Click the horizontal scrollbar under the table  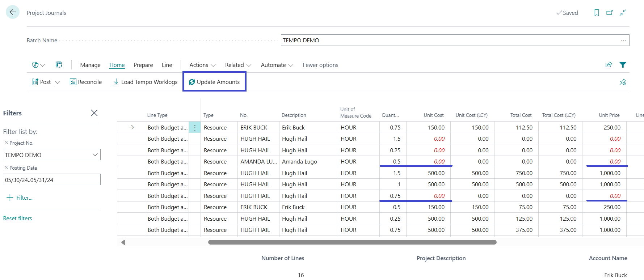click(352, 242)
